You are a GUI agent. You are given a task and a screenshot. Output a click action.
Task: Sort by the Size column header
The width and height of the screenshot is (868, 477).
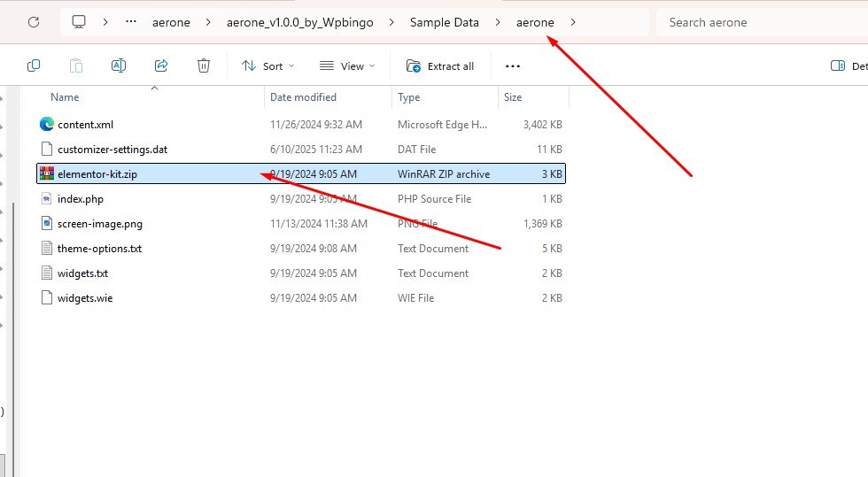tap(513, 96)
